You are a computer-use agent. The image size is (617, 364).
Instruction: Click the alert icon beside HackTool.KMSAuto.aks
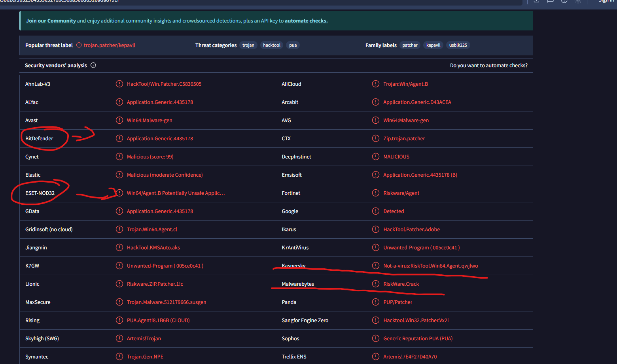point(119,247)
